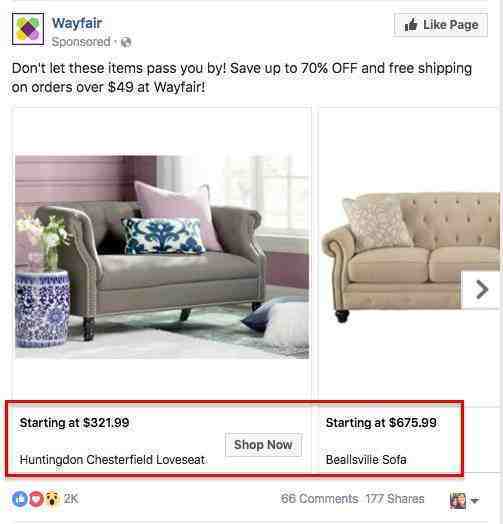View the 66 Comments link

click(x=320, y=499)
